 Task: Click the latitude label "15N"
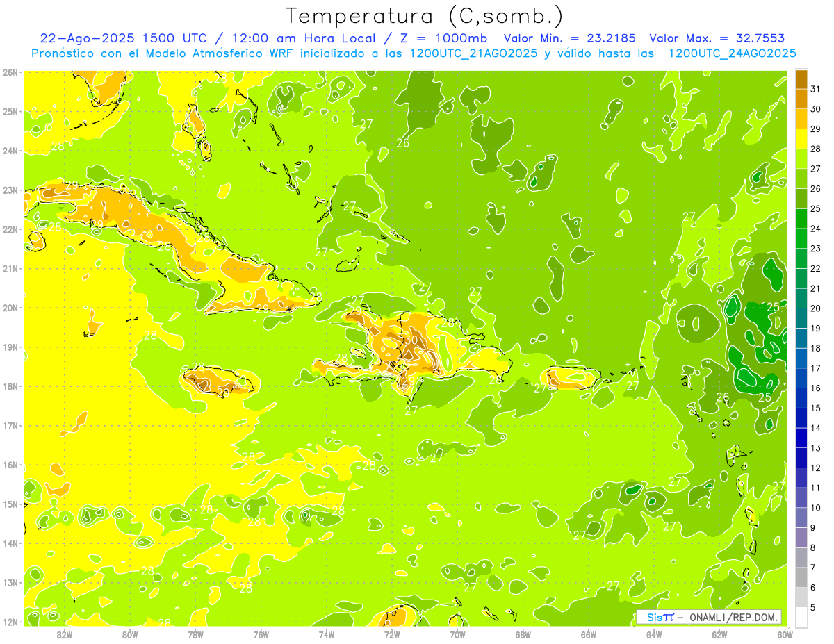point(10,504)
